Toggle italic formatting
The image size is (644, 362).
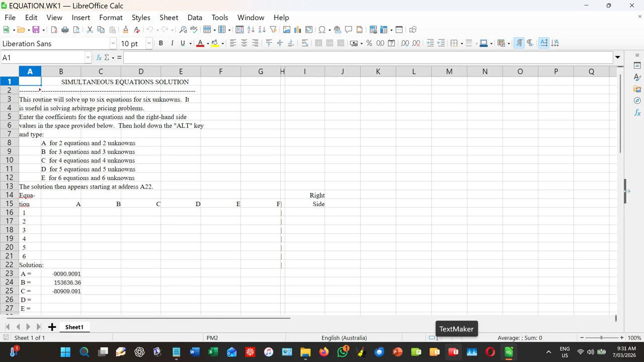(172, 43)
